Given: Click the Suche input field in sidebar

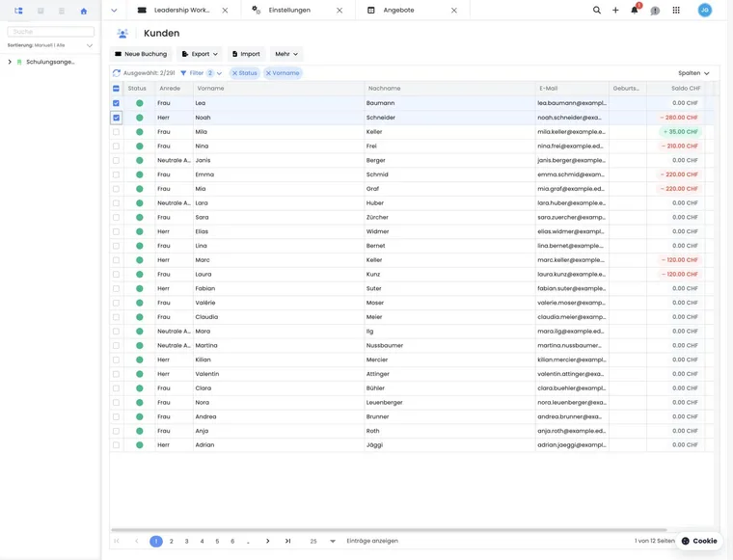Looking at the screenshot, I should point(50,31).
